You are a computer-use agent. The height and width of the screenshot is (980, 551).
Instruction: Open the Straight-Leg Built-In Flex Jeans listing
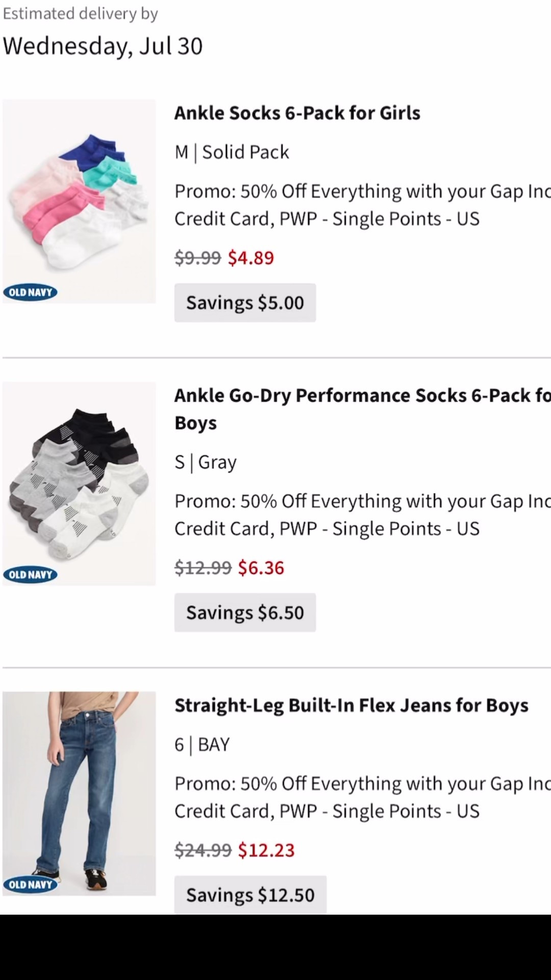pyautogui.click(x=351, y=705)
